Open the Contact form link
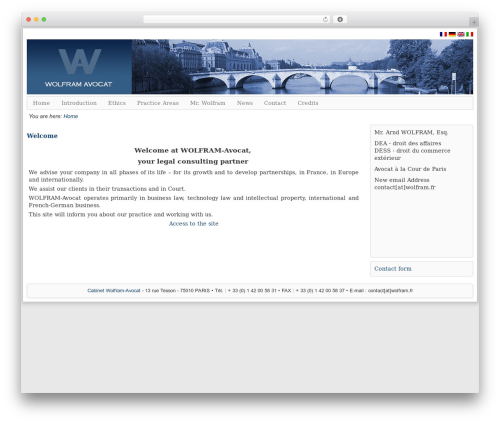This screenshot has height=423, width=500. (393, 269)
